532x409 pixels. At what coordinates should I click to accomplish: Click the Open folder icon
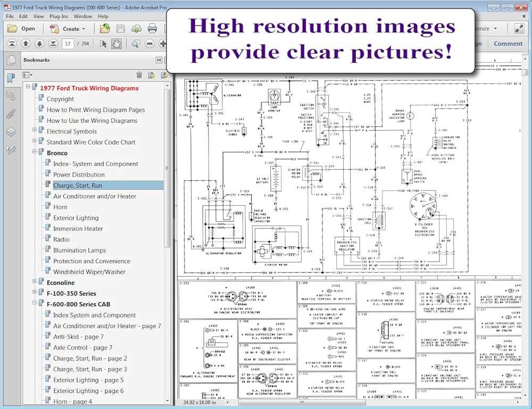13,29
